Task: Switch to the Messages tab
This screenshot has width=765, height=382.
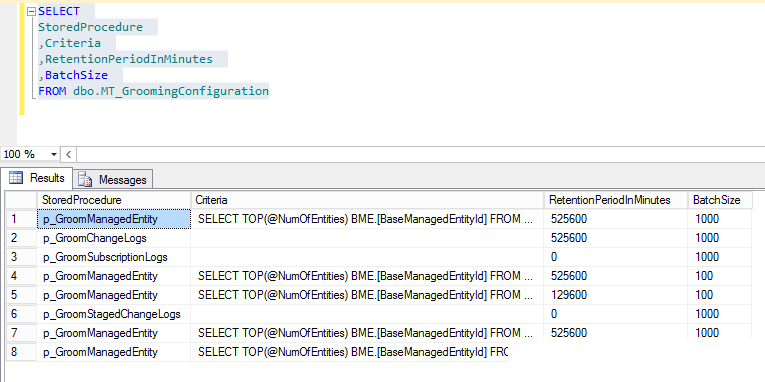Action: tap(113, 180)
